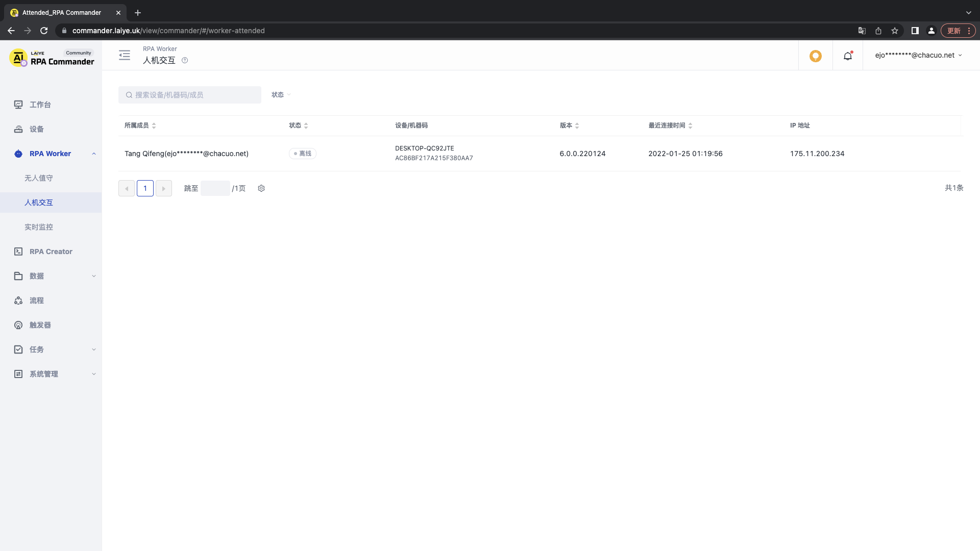Click the help icon beside 人机交互 title

pos(185,60)
